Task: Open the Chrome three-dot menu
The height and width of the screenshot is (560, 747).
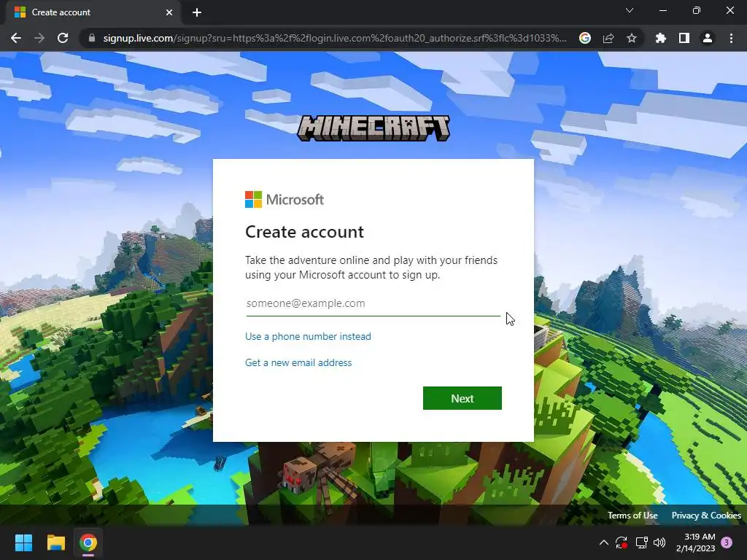Action: pos(731,38)
